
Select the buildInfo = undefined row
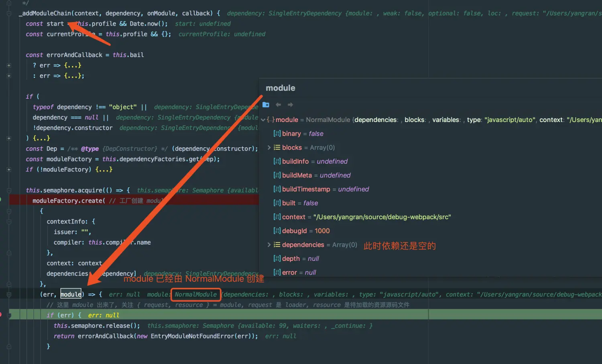tap(431, 161)
